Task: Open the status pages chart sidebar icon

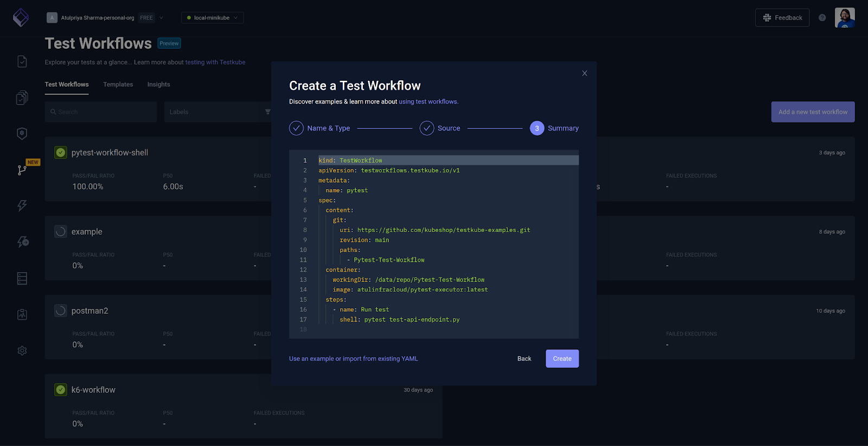Action: (22, 314)
